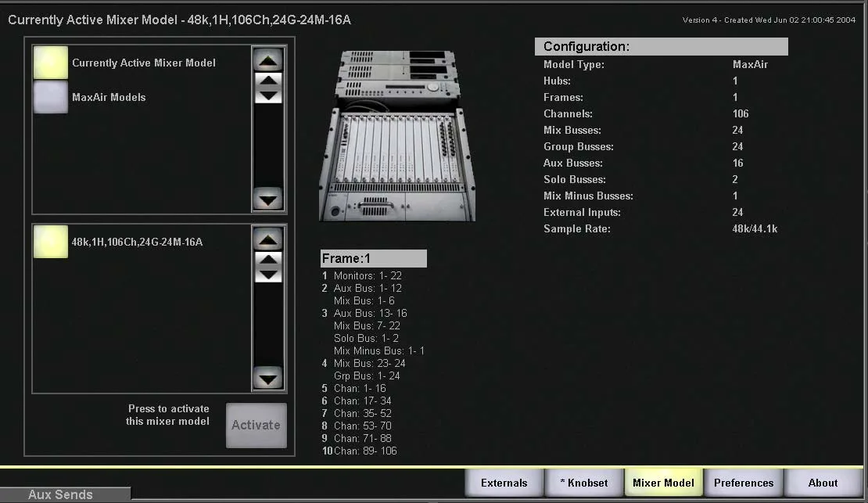Click the 'Mix Bus: 7- 22' row

point(367,325)
